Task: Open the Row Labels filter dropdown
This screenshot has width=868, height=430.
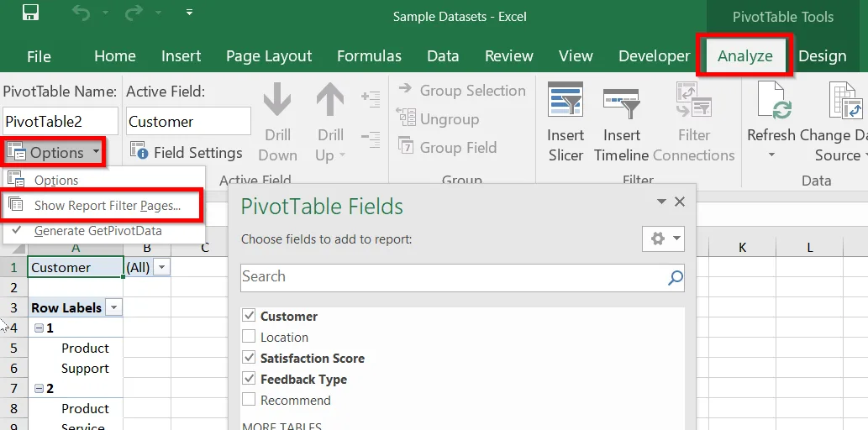Action: [x=113, y=307]
